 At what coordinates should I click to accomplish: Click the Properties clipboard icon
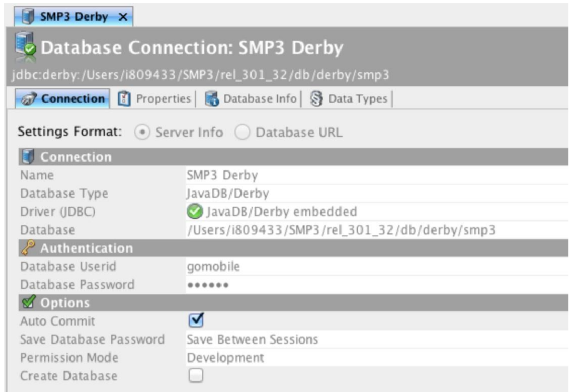pos(124,99)
